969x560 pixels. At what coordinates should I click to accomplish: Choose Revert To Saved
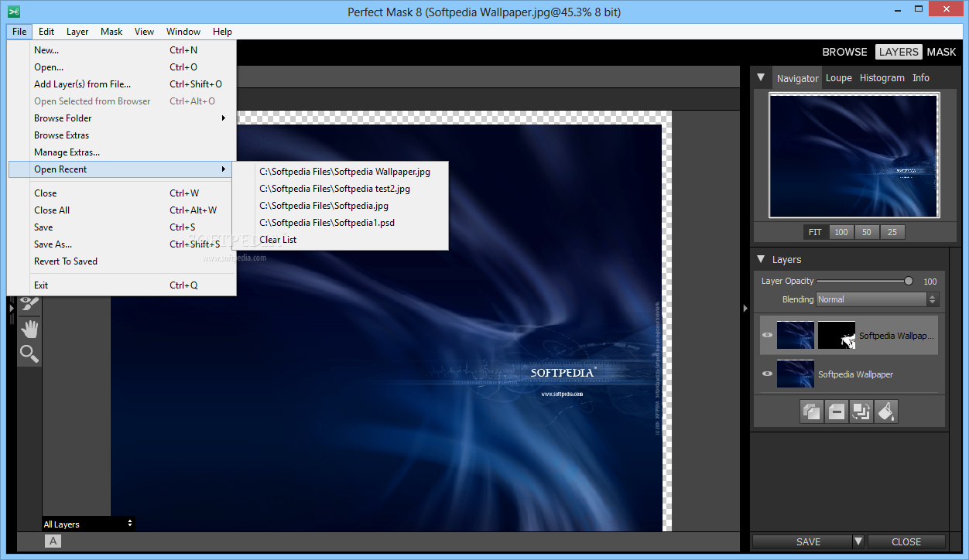121,261
